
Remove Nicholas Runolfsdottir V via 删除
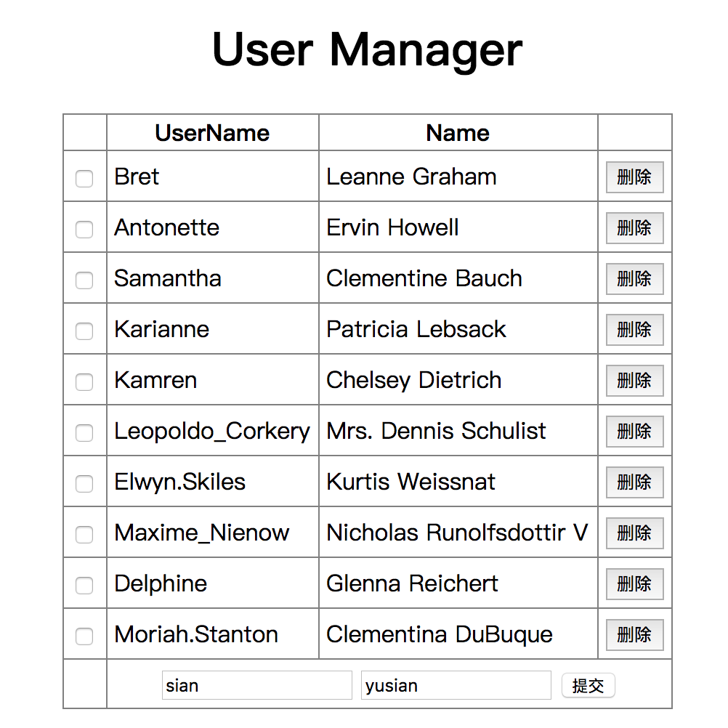pyautogui.click(x=634, y=533)
